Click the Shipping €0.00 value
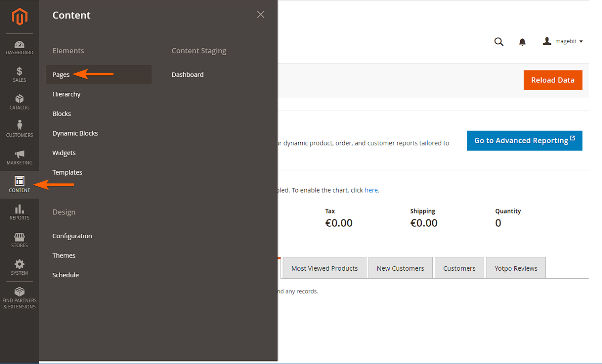This screenshot has width=602, height=364. click(424, 223)
